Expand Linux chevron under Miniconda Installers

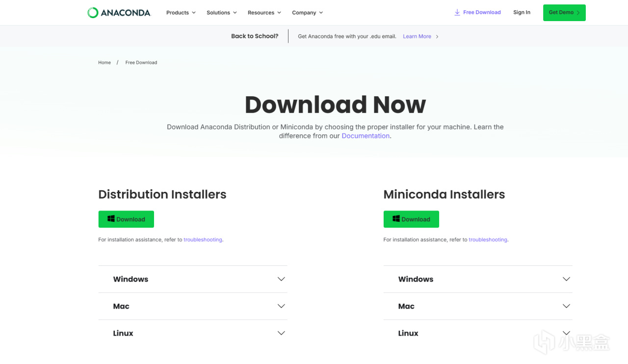click(x=566, y=333)
